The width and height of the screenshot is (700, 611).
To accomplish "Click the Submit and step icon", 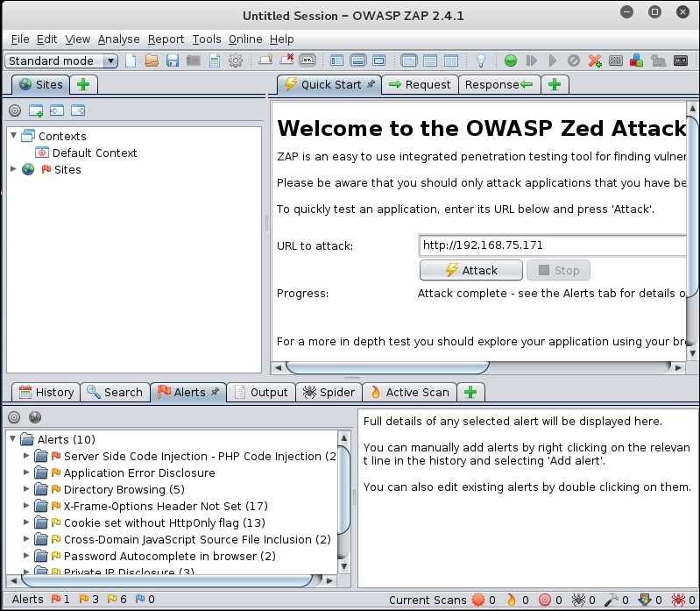I will click(x=531, y=60).
